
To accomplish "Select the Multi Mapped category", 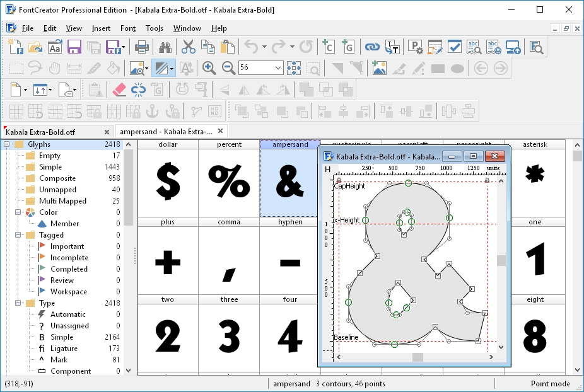I will [62, 201].
